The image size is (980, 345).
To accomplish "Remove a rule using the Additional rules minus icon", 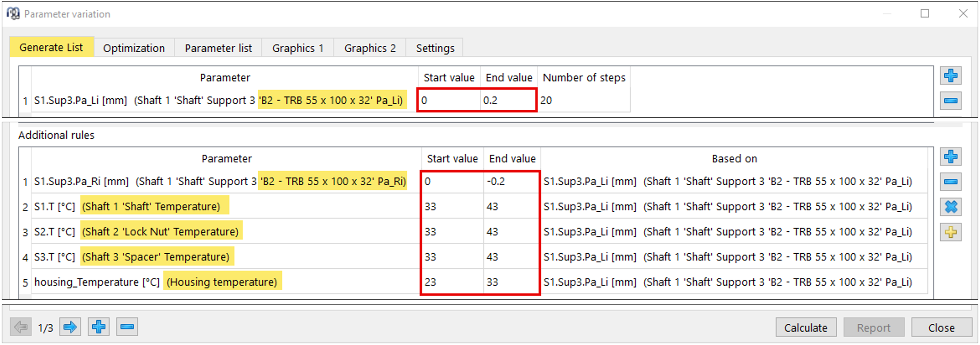I will [x=950, y=182].
